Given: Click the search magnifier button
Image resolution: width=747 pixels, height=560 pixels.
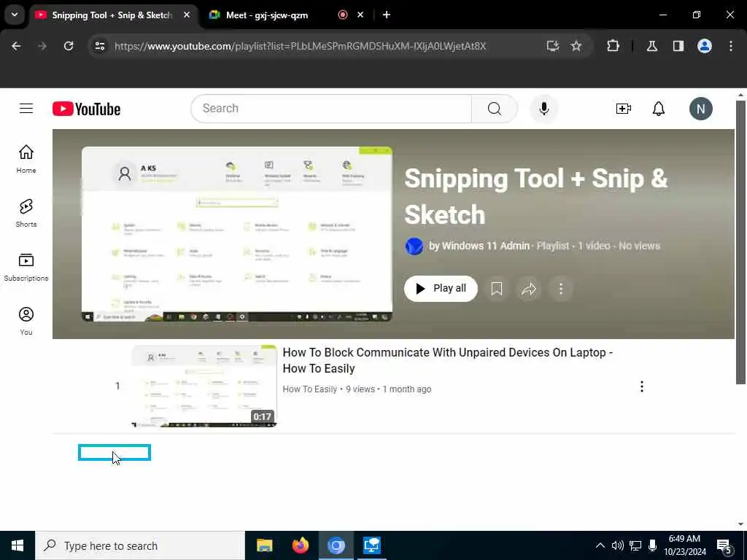Looking at the screenshot, I should (494, 109).
